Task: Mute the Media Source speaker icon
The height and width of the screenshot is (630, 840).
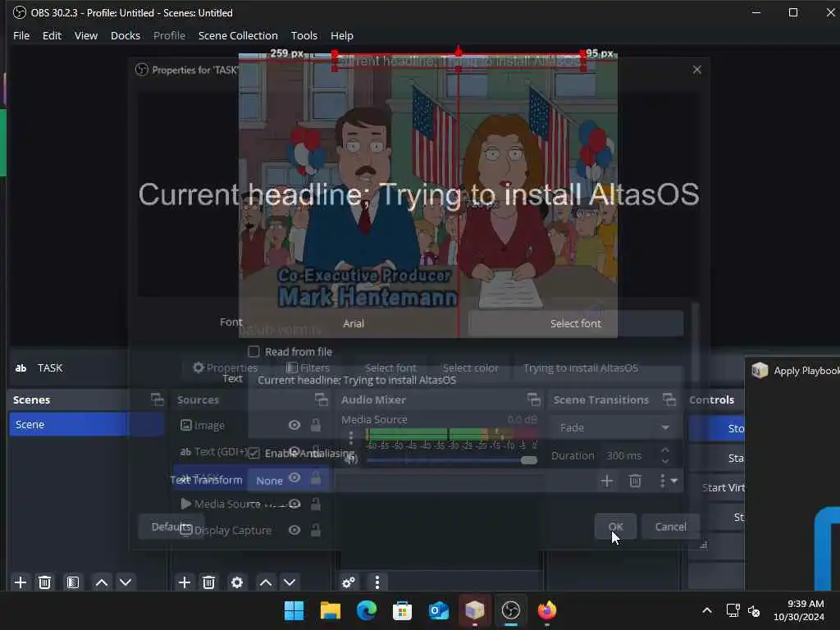Action: [x=351, y=459]
